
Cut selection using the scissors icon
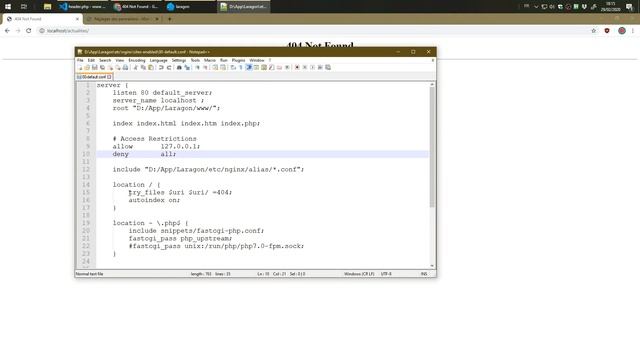[x=136, y=67]
